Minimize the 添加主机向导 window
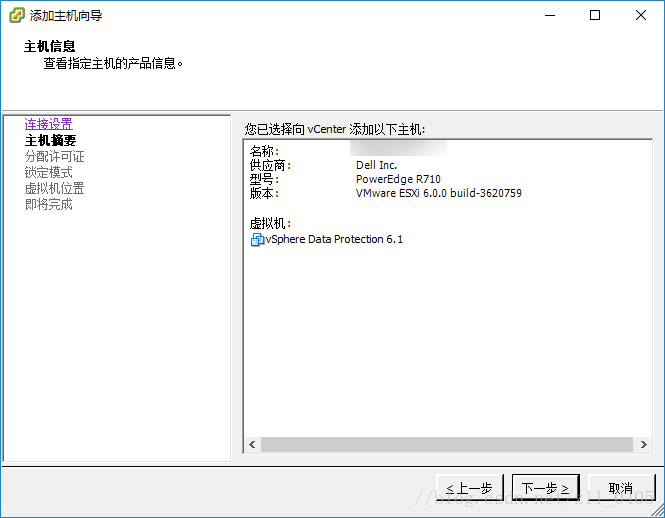The height and width of the screenshot is (518, 665). 550,15
